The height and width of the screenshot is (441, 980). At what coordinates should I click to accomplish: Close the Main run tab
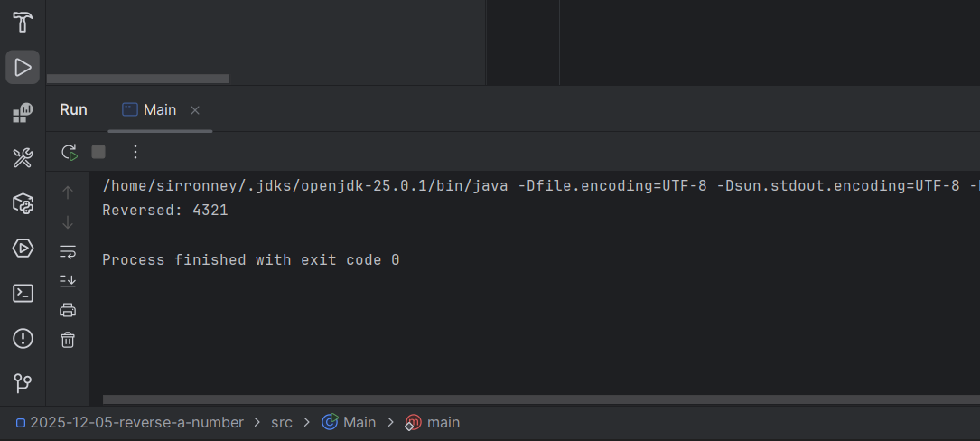(195, 110)
